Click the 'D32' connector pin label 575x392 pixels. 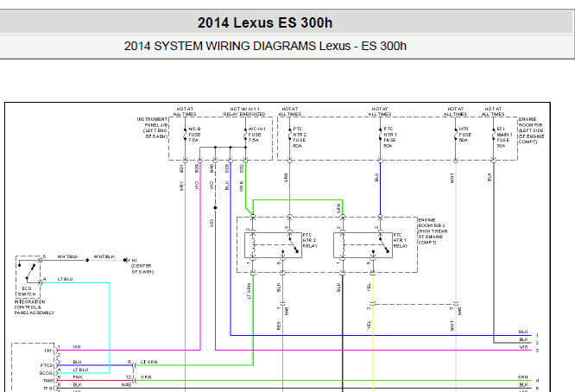(x=242, y=168)
